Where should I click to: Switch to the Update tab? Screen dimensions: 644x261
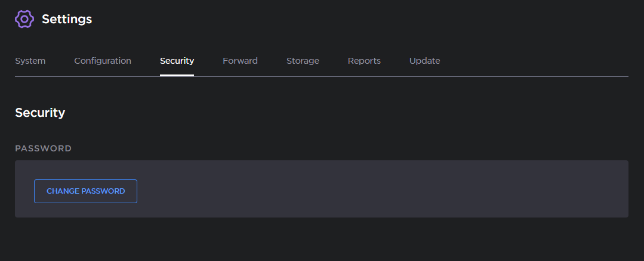click(x=424, y=61)
